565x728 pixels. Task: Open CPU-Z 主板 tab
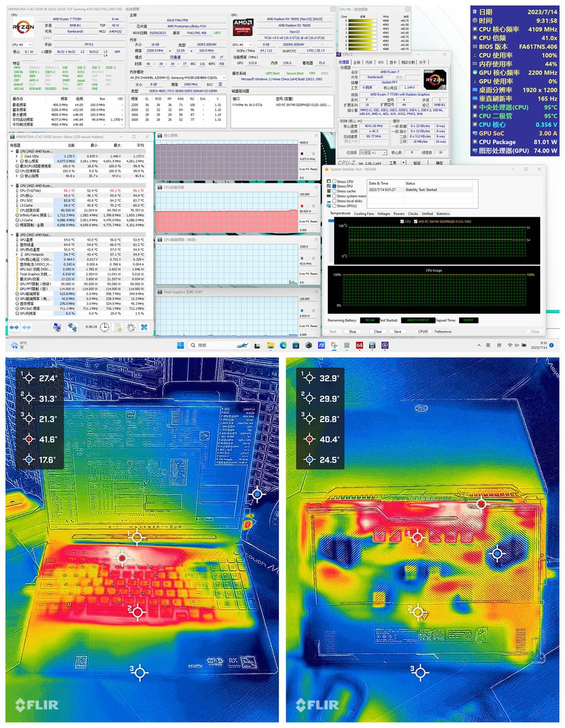click(357, 62)
